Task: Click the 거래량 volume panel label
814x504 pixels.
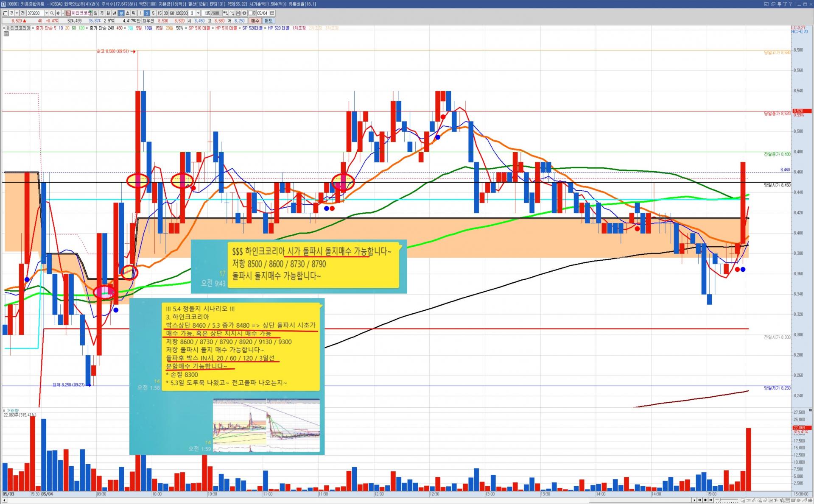Action: pyautogui.click(x=13, y=411)
